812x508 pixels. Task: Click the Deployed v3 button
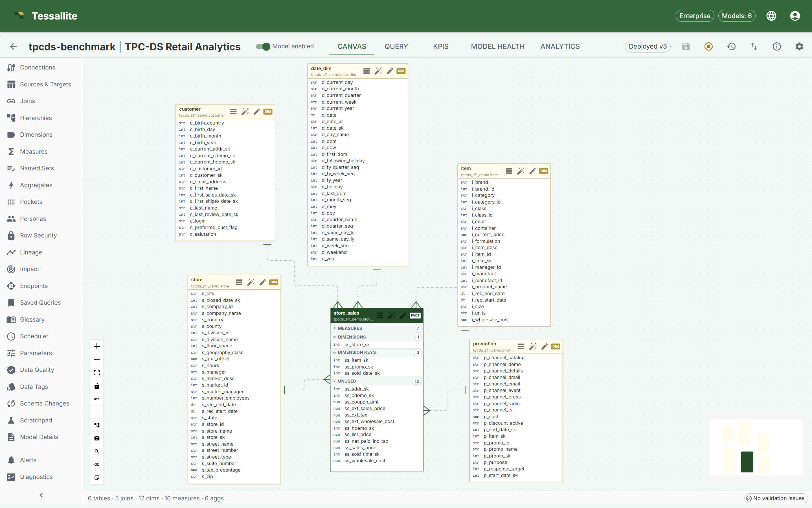pos(648,46)
